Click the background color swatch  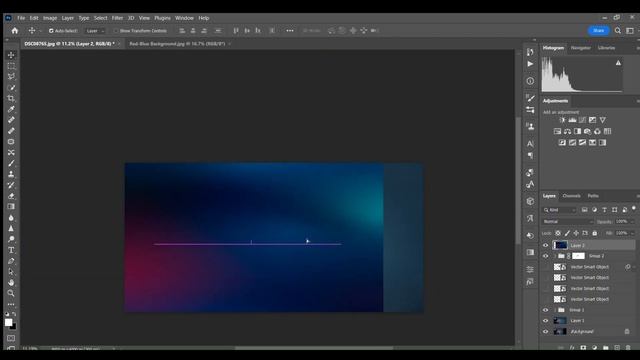tap(13, 327)
